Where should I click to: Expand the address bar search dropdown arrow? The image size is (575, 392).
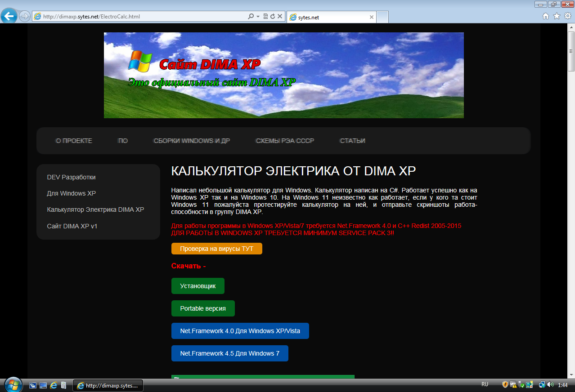(x=258, y=17)
